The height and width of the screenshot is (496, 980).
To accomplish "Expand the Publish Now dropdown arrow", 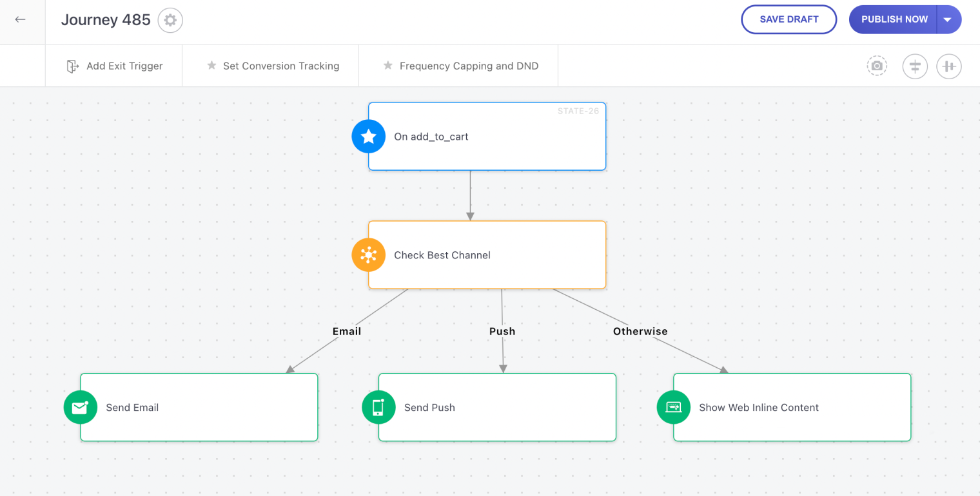I will tap(947, 19).
